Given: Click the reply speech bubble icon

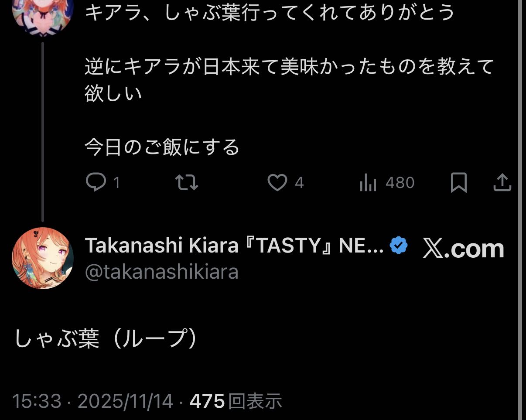Looking at the screenshot, I should pyautogui.click(x=96, y=183).
